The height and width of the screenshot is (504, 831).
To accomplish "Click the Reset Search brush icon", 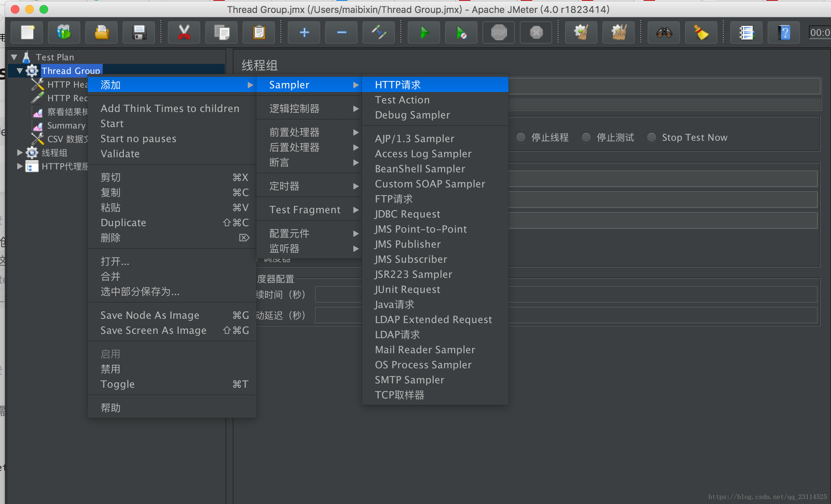I will click(701, 33).
